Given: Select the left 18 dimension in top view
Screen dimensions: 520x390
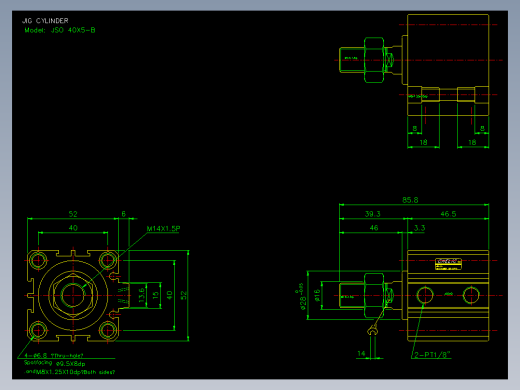Looking at the screenshot, I should 423,142.
